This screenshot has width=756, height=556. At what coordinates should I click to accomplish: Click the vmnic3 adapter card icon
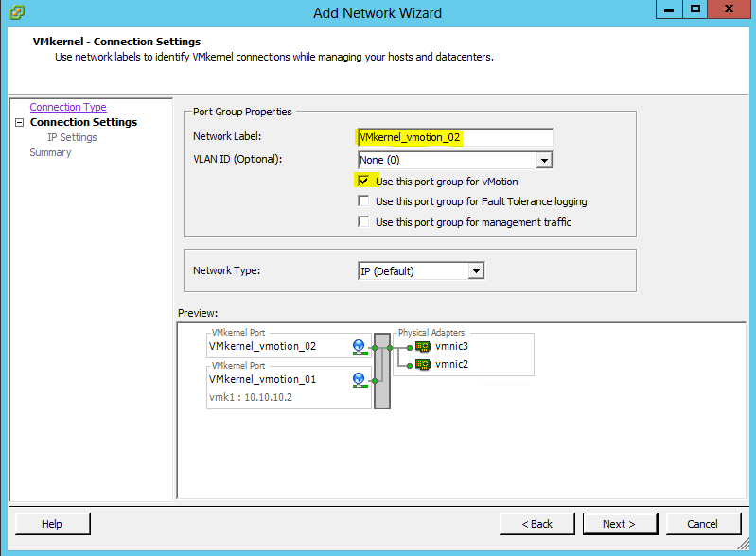422,347
